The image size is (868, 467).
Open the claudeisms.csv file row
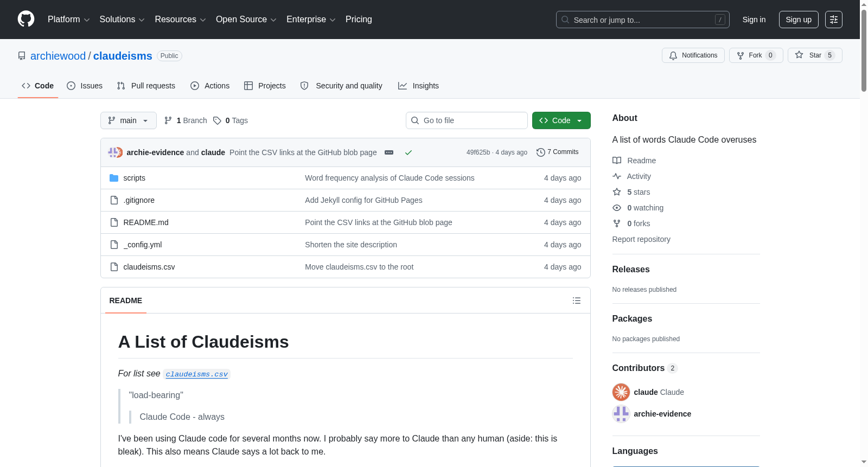[149, 267]
